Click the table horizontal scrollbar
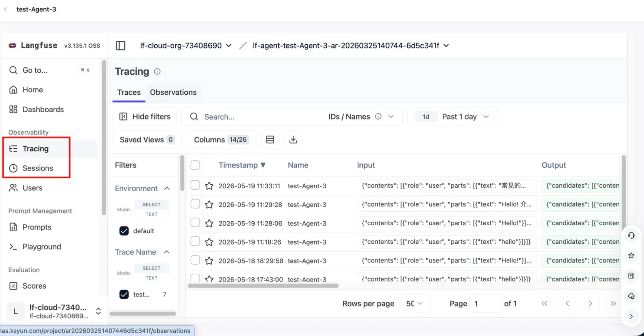 pos(263,286)
